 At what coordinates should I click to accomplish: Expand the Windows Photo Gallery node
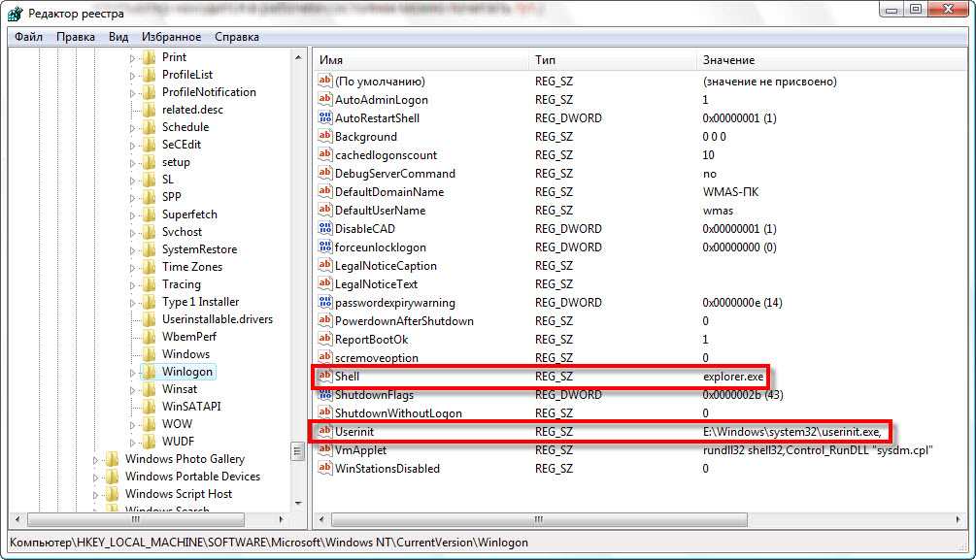coord(97,460)
